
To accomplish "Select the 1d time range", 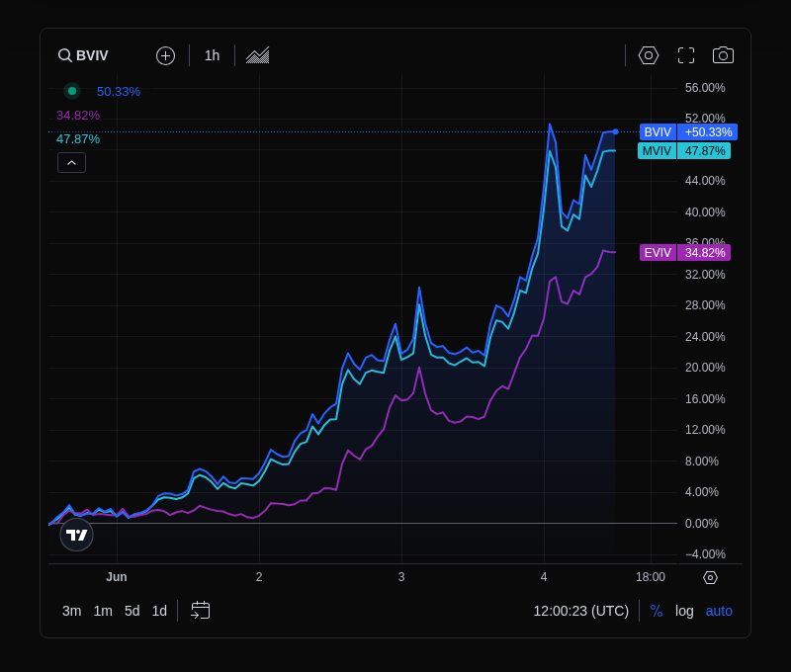I will click(159, 611).
